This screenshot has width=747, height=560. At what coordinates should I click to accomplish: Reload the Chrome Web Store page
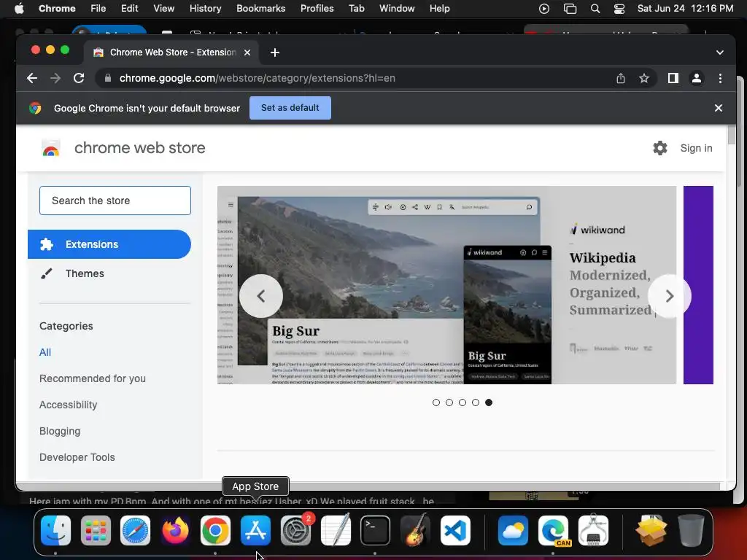79,78
